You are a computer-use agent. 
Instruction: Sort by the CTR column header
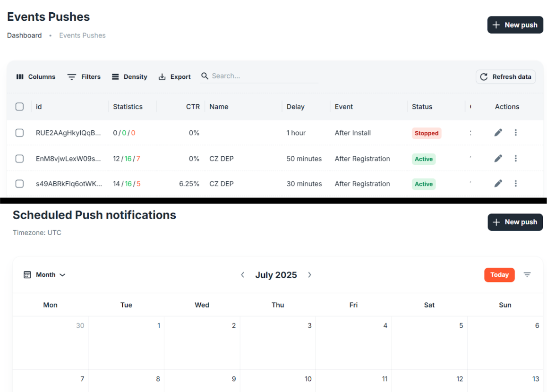(x=193, y=106)
